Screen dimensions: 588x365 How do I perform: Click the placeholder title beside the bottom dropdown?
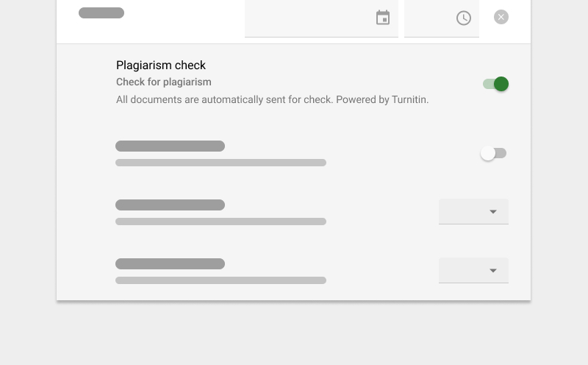click(170, 263)
